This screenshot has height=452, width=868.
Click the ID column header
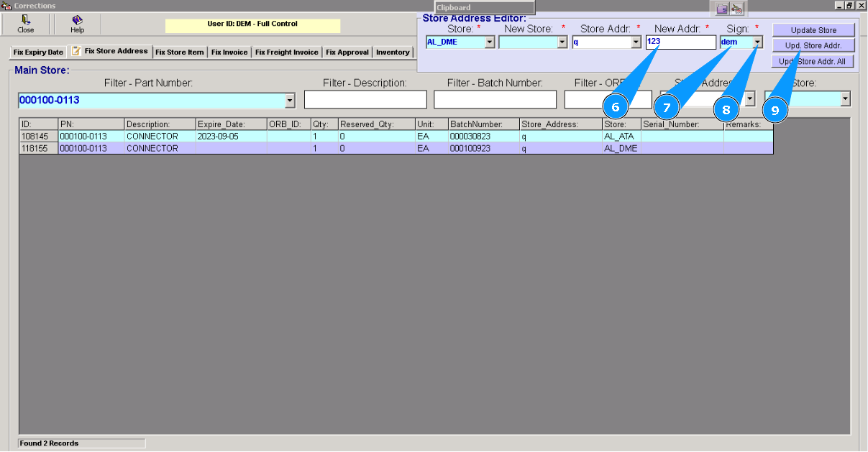[x=39, y=124]
